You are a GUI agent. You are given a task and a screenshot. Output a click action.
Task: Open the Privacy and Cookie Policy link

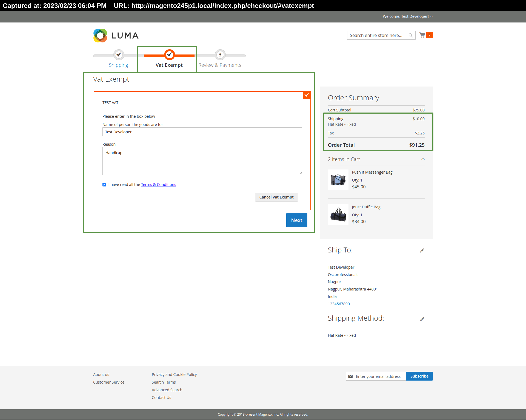174,375
